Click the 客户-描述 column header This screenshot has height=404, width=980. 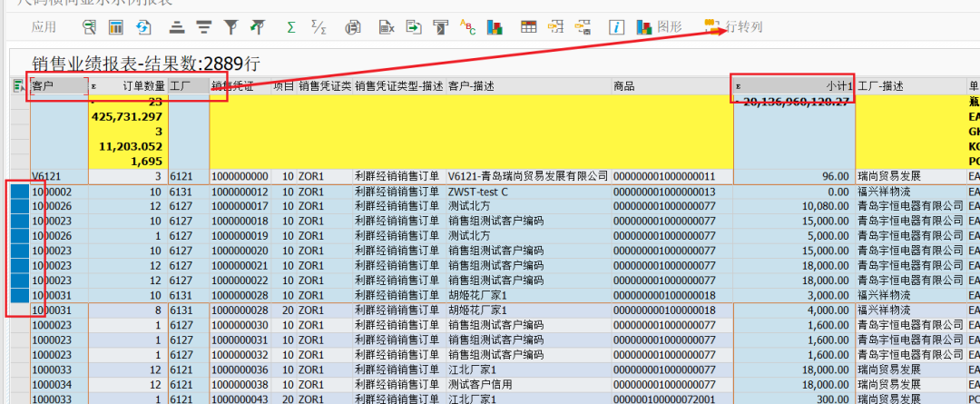point(529,86)
